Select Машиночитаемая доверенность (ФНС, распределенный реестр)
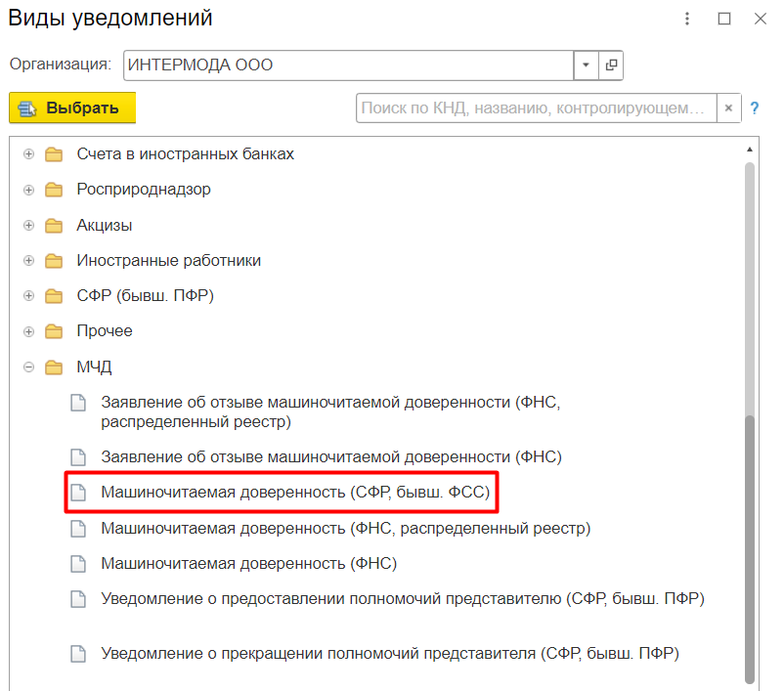Image resolution: width=784 pixels, height=691 pixels. click(x=346, y=529)
